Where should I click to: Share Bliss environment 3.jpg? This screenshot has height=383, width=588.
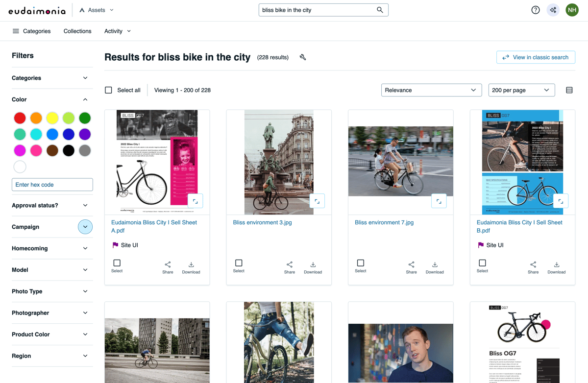290,267
